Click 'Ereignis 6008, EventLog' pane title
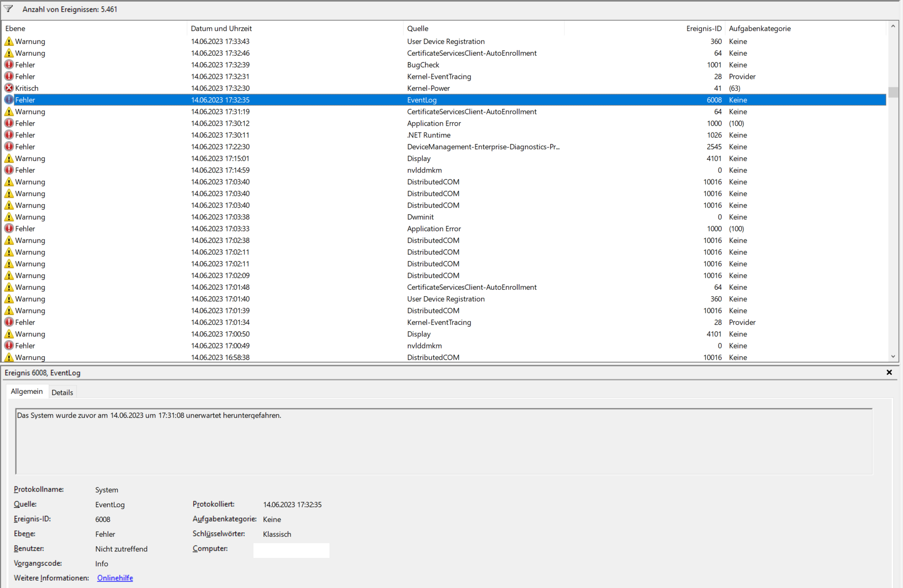 click(42, 373)
